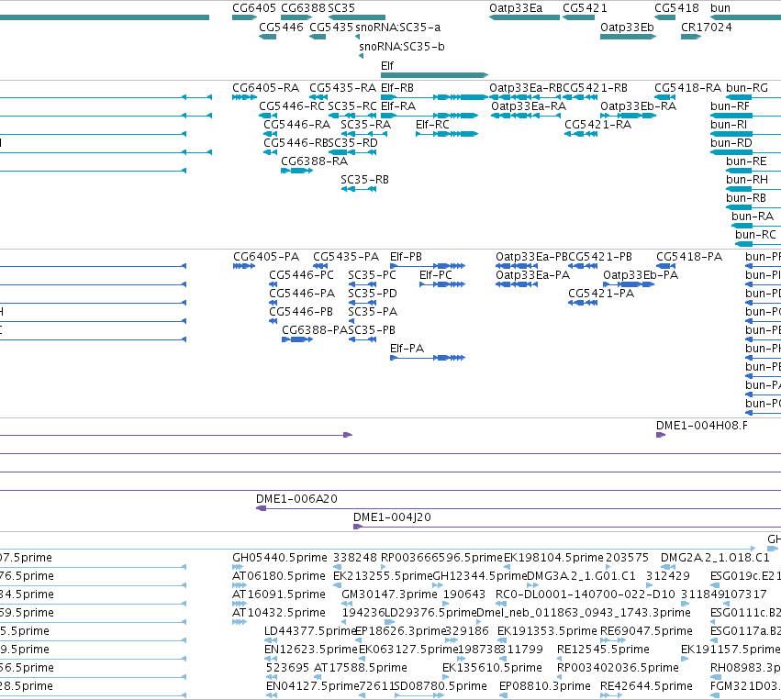Open the CG5421-PA protein label
781x700 pixels.
click(601, 294)
